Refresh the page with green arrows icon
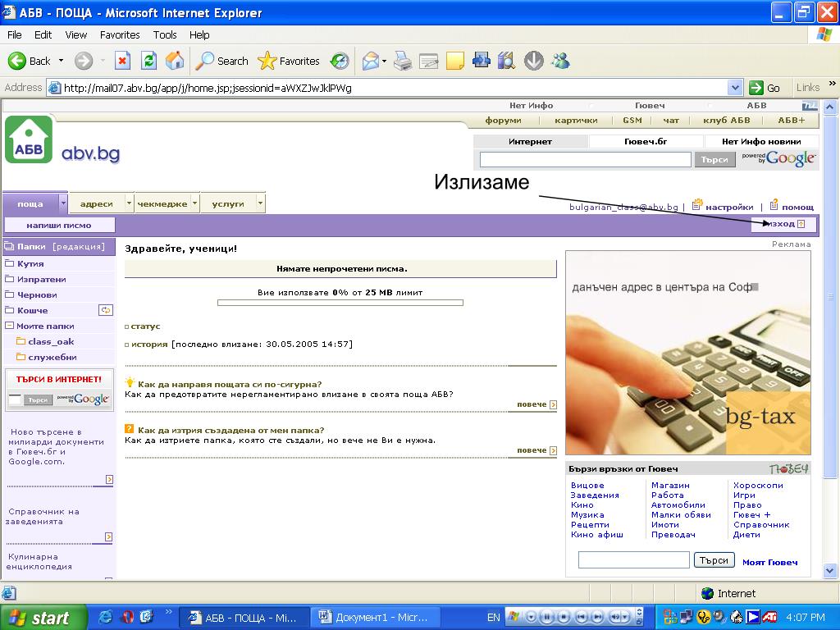The width and height of the screenshot is (840, 630). click(x=148, y=61)
